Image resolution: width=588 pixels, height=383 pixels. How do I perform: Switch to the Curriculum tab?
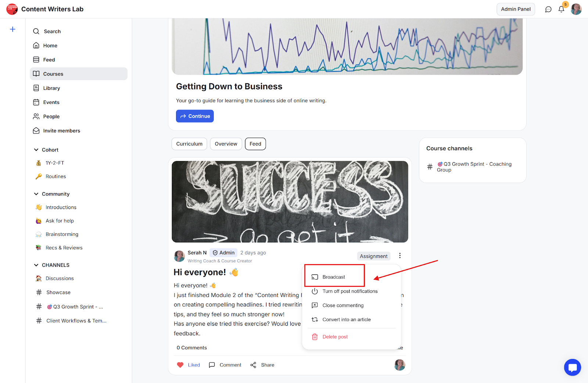pos(189,144)
